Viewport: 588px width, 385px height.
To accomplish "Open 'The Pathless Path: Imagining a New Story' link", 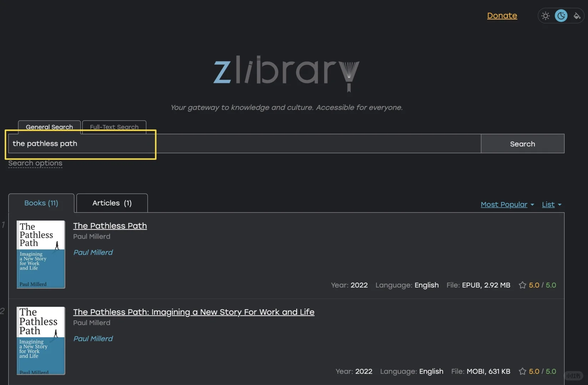I will pos(194,312).
